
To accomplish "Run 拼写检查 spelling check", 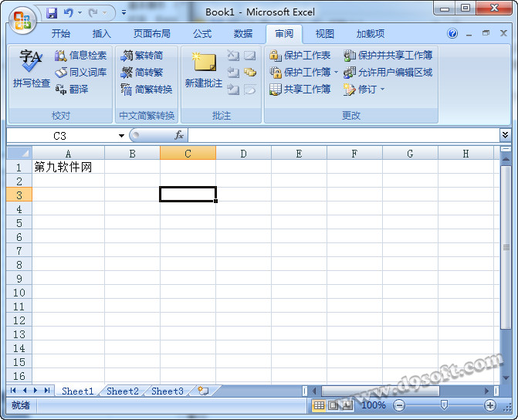I will coord(31,69).
